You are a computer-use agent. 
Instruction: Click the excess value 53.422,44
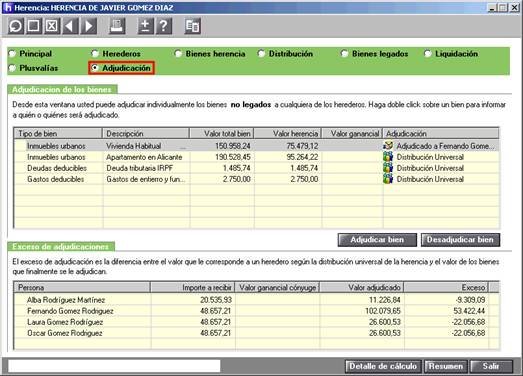click(x=469, y=311)
